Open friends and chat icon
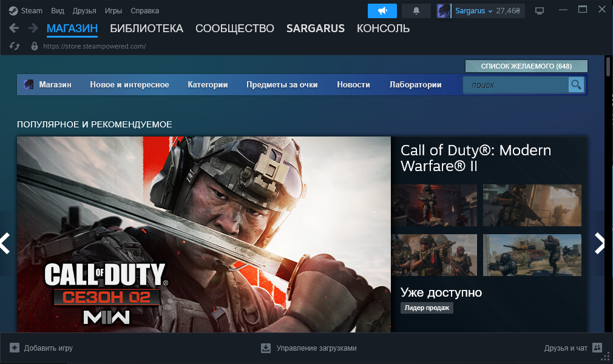Screen dimensions: 613x364 597,347
